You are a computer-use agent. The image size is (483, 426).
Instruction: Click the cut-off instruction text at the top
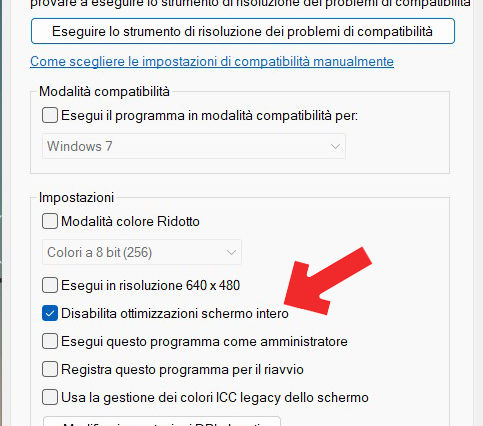pos(250,4)
